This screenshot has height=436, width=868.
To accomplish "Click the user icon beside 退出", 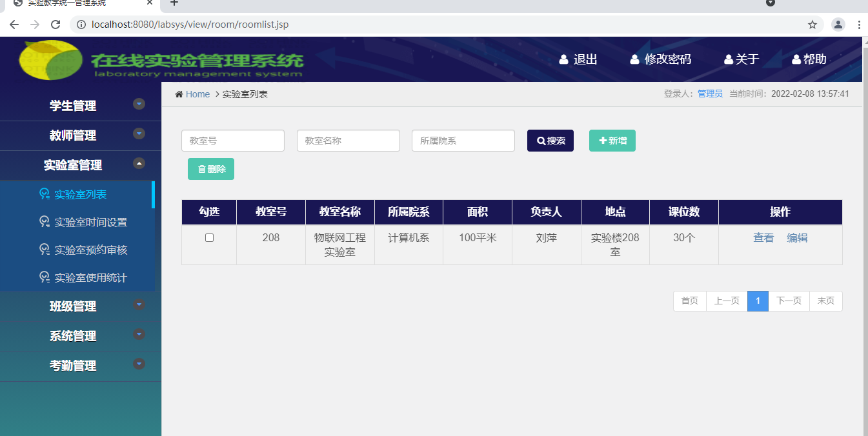I will pyautogui.click(x=563, y=59).
